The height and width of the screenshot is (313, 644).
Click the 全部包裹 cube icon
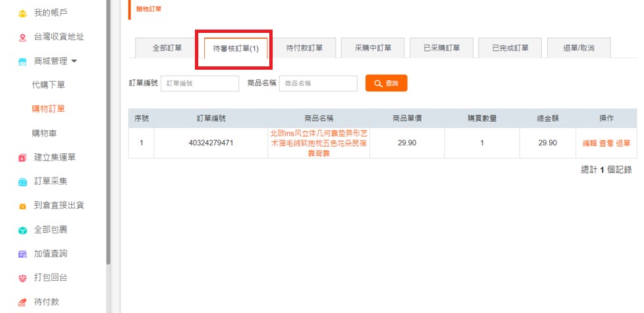(22, 230)
